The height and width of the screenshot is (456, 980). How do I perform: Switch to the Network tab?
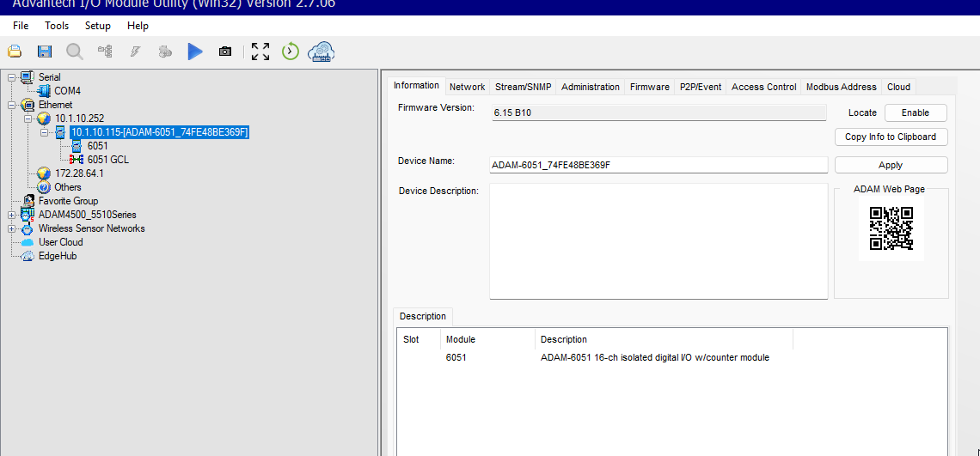point(467,87)
